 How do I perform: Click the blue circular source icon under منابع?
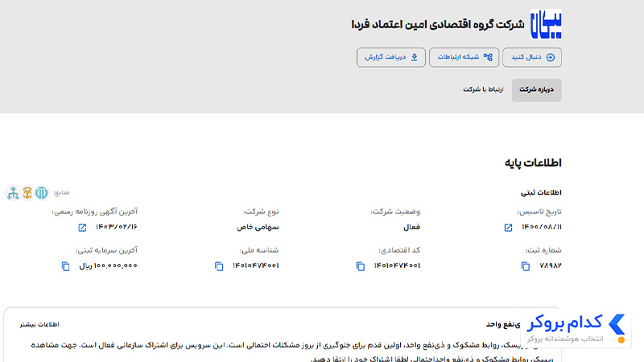click(x=42, y=192)
